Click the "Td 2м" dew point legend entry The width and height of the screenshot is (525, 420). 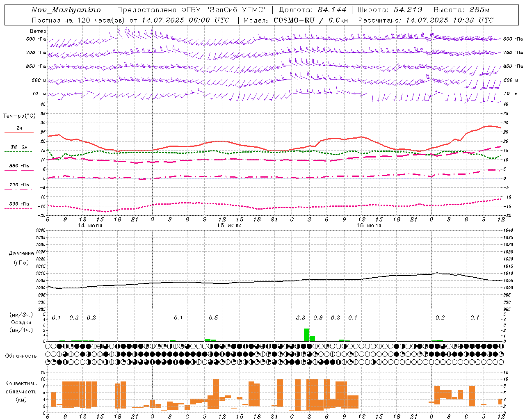tap(19, 147)
